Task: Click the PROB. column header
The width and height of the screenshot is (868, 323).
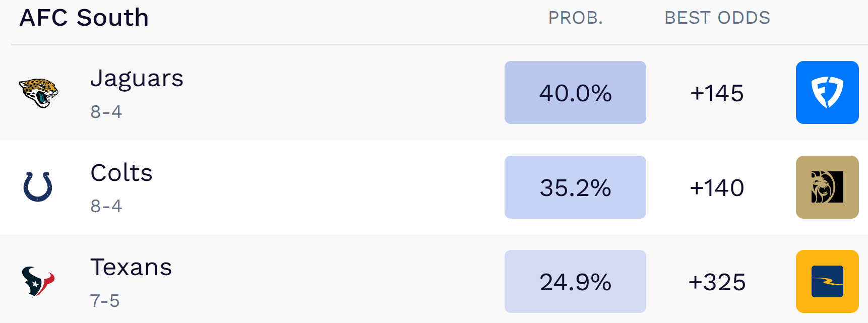Action: pyautogui.click(x=576, y=18)
